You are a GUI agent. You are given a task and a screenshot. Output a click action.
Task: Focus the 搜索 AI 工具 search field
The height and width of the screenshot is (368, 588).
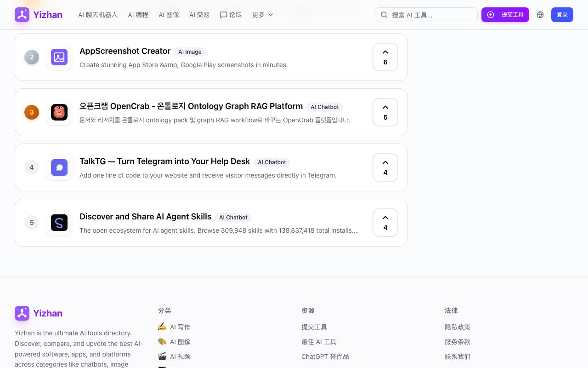[x=426, y=15]
